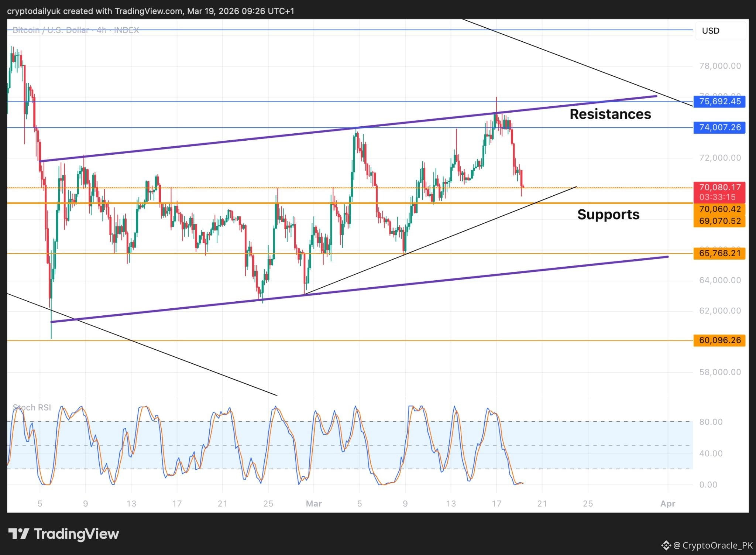Viewport: 756px width, 555px height.
Task: Select the 69,070.52 support price label
Action: [719, 221]
